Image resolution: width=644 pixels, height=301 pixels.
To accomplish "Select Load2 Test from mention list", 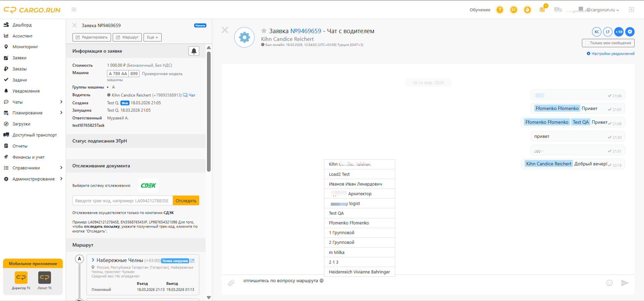I will point(360,174).
